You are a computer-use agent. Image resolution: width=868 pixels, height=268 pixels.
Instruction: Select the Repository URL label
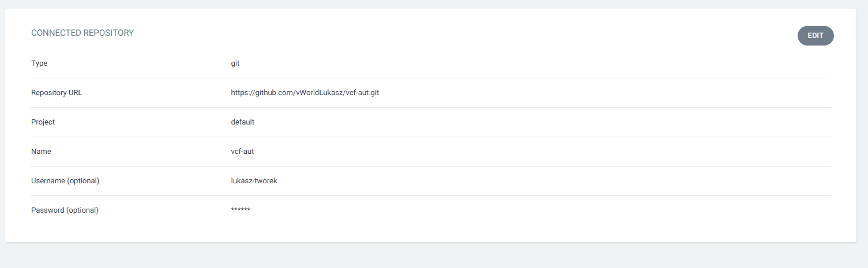[x=57, y=93]
